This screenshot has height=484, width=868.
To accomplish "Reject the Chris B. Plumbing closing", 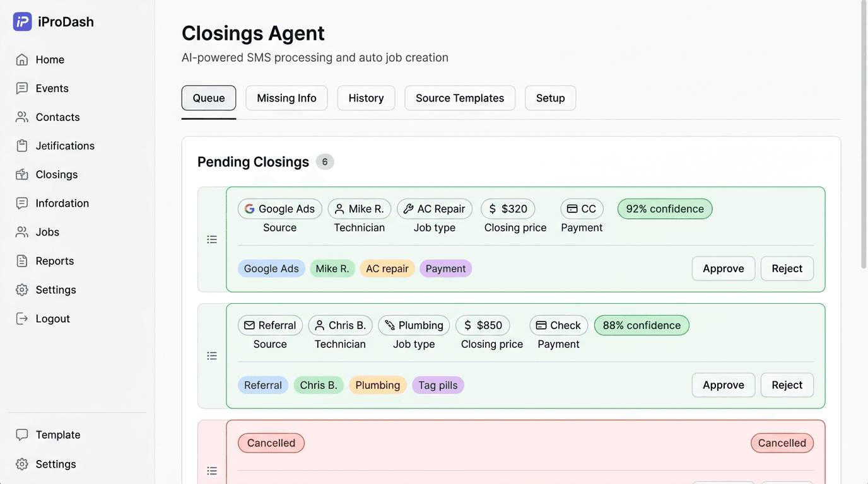I will (x=787, y=384).
